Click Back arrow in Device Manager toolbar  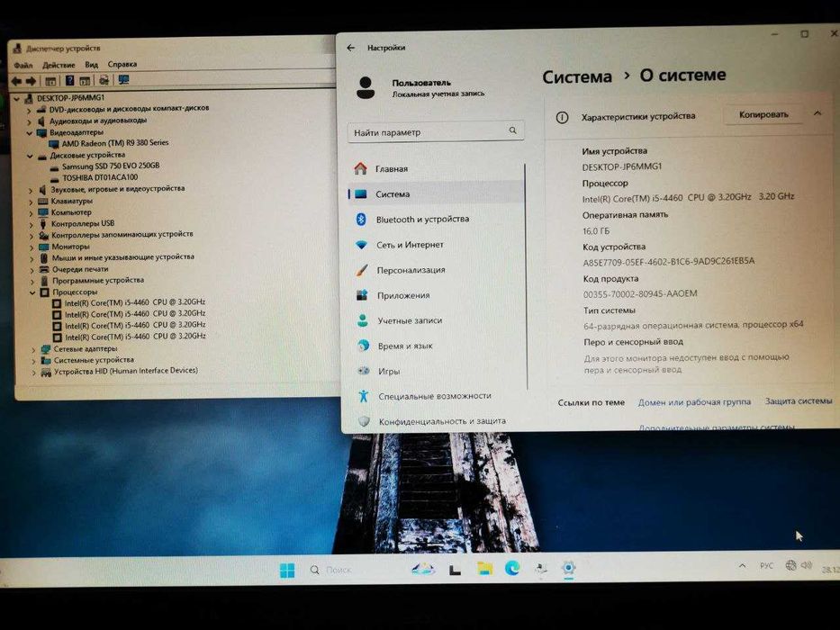tap(16, 81)
